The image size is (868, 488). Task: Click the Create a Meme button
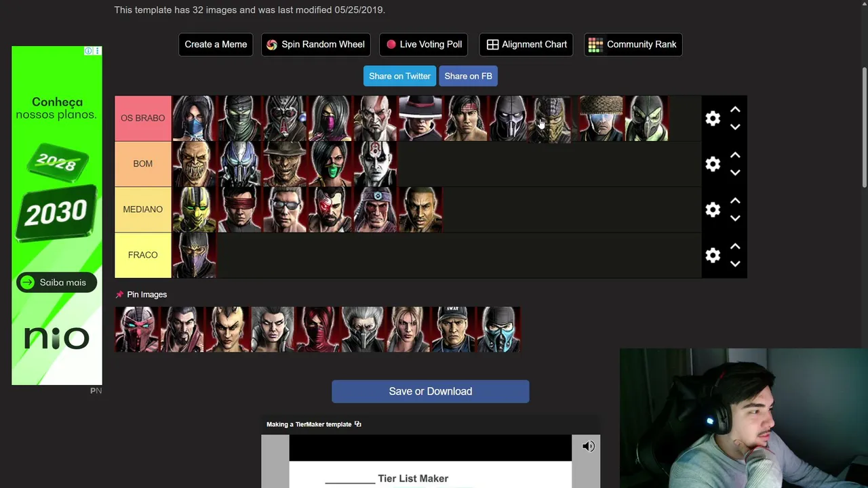216,45
